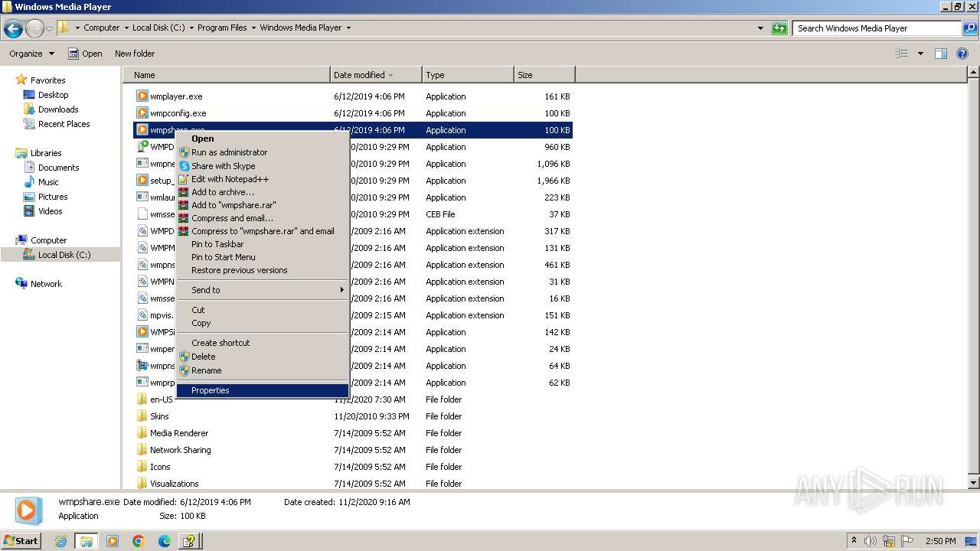Click the refresh icon next to address bar

tap(779, 28)
